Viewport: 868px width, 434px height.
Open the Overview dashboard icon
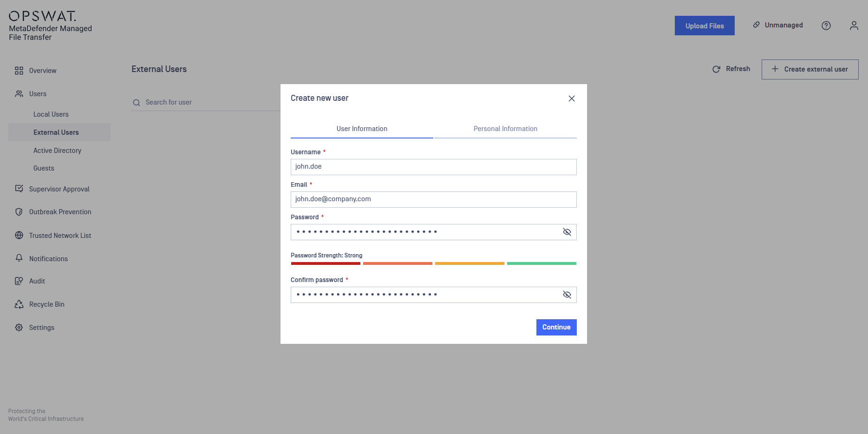pyautogui.click(x=19, y=71)
